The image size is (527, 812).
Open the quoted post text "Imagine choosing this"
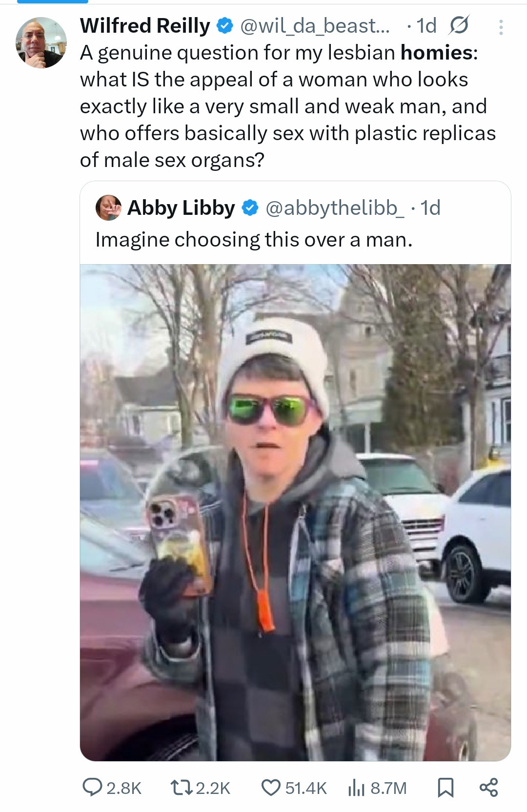pos(254,240)
